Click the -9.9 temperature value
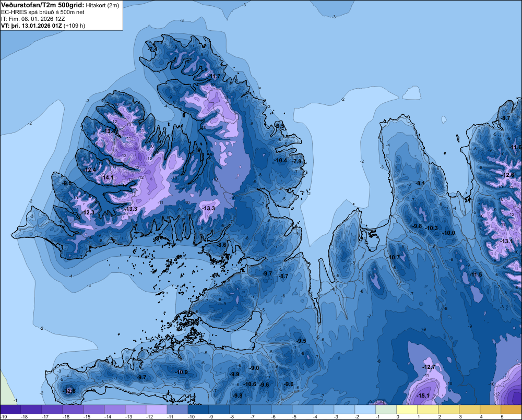Viewport: 522px width, 420px height. pos(234,374)
